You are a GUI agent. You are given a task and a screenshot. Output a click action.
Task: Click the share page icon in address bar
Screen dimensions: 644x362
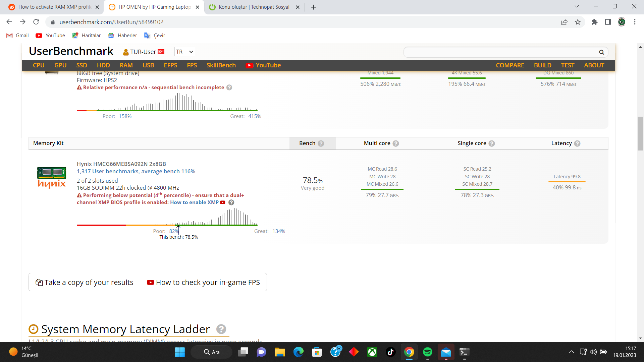click(x=564, y=22)
